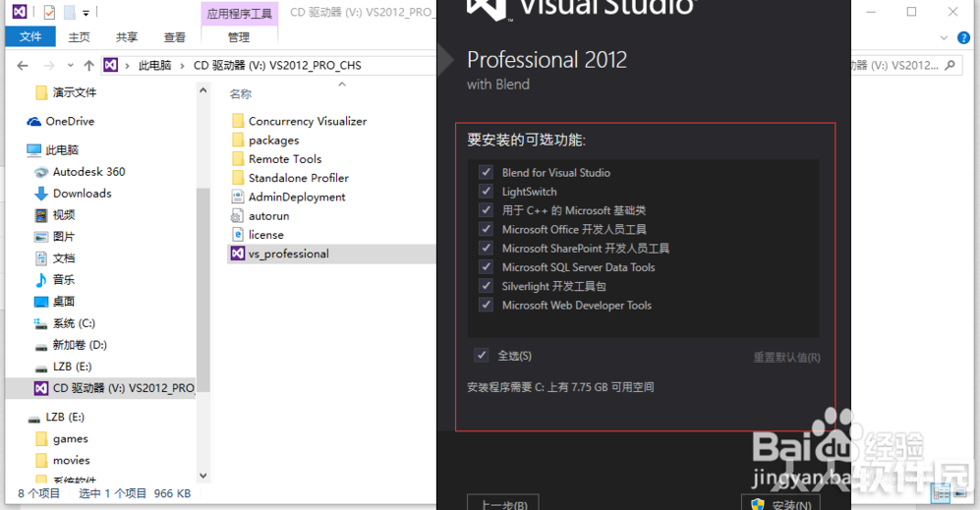Check the Blend for Visual Studio checkbox
980x510 pixels.
(x=486, y=172)
